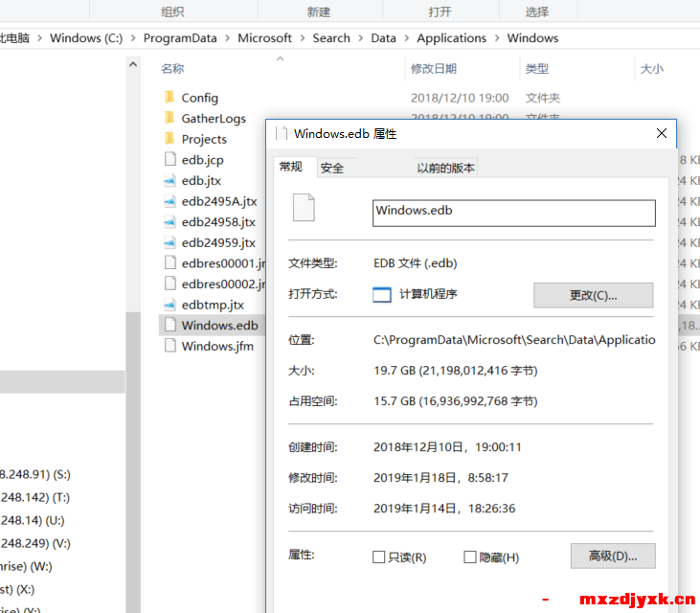
Task: Expand breadcrumb arrow after Microsoft
Action: point(303,38)
